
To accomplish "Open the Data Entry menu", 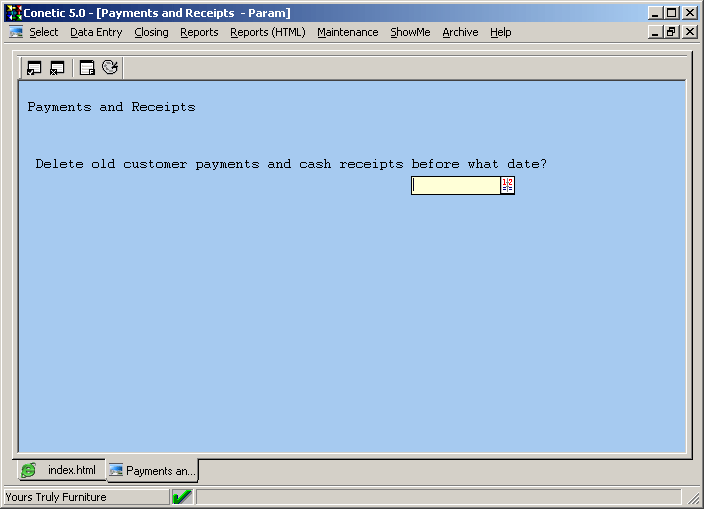I will point(96,32).
